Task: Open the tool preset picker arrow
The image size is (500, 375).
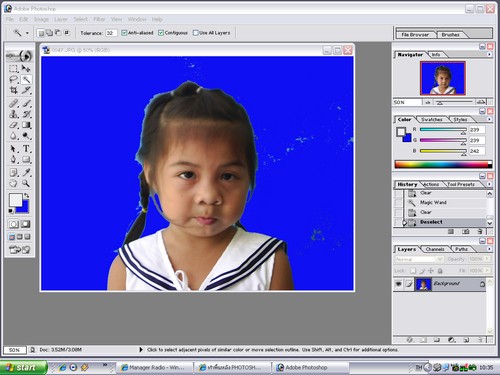Action: tap(27, 33)
